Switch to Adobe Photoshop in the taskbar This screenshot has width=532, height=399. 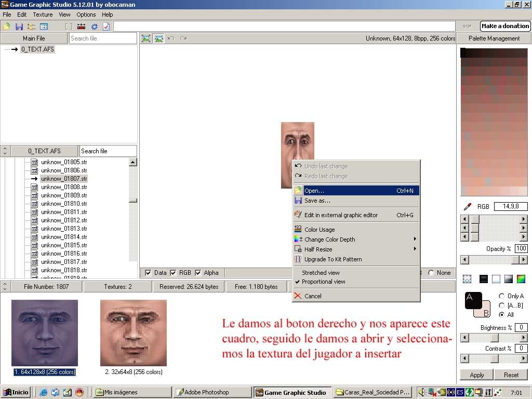point(212,393)
